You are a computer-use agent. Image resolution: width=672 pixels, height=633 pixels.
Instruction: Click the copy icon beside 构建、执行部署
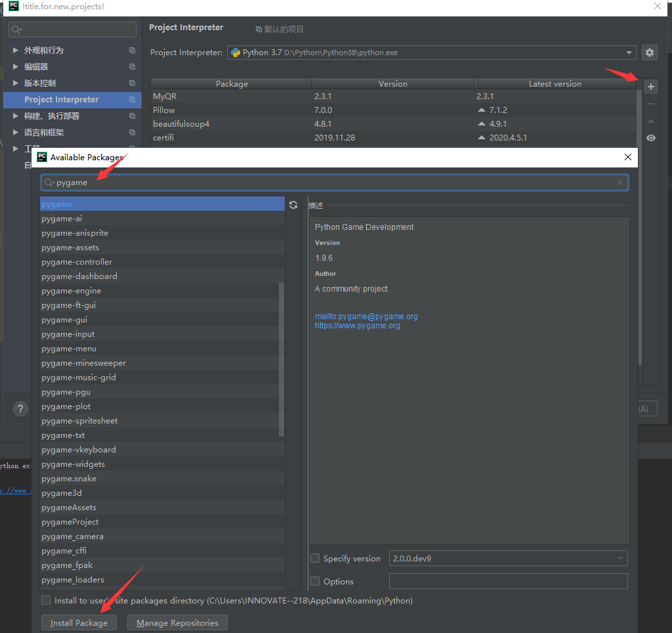coord(132,116)
